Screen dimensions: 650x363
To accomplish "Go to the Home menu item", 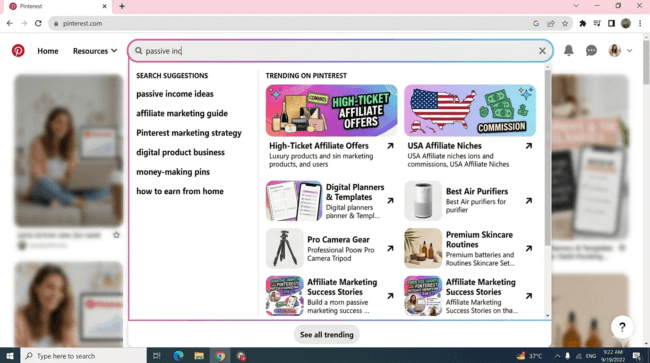I will (x=48, y=51).
